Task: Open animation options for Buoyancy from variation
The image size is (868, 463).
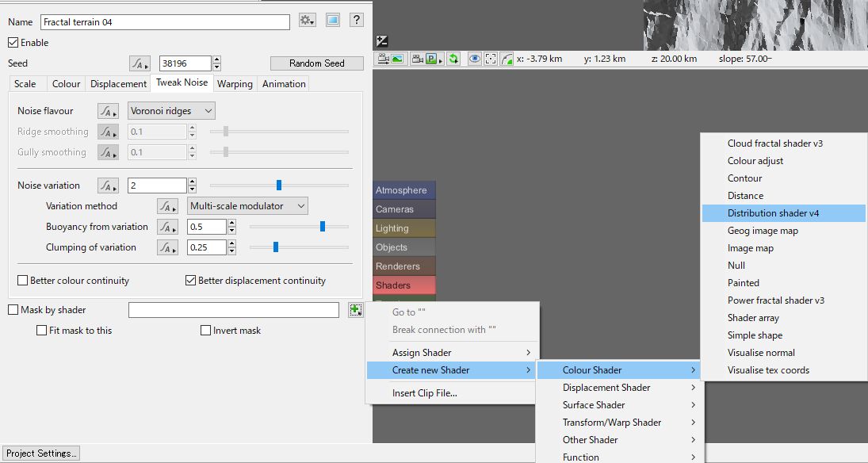Action: pos(167,227)
